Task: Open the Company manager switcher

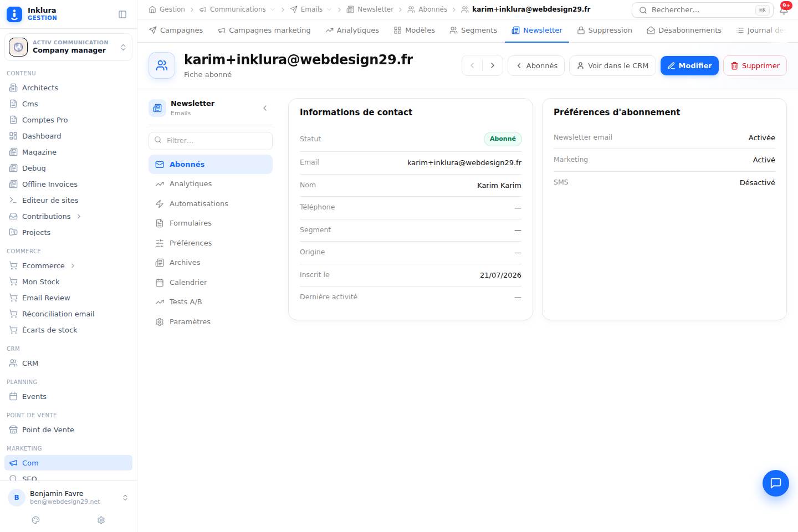Action: tap(68, 47)
